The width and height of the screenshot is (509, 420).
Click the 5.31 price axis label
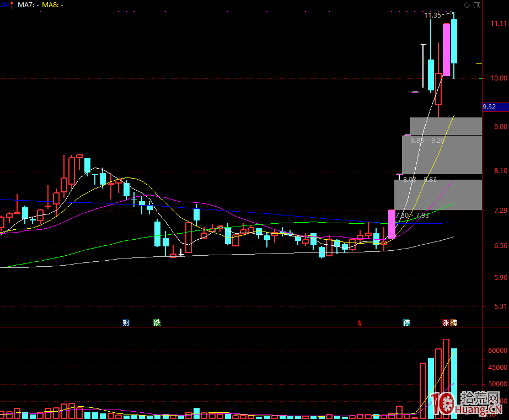[501, 306]
